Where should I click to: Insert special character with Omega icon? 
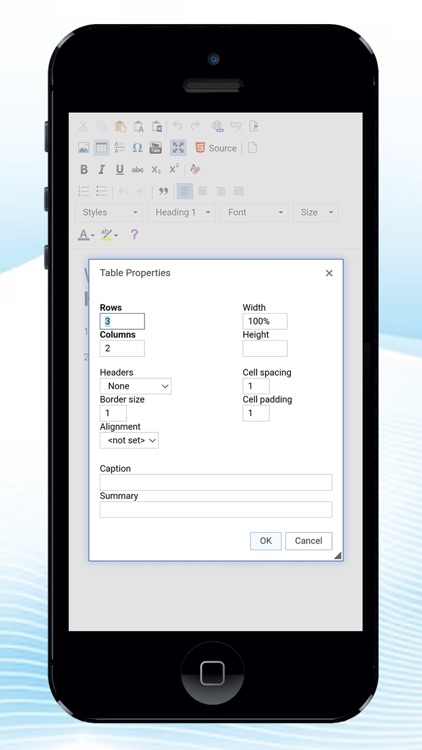[x=137, y=148]
